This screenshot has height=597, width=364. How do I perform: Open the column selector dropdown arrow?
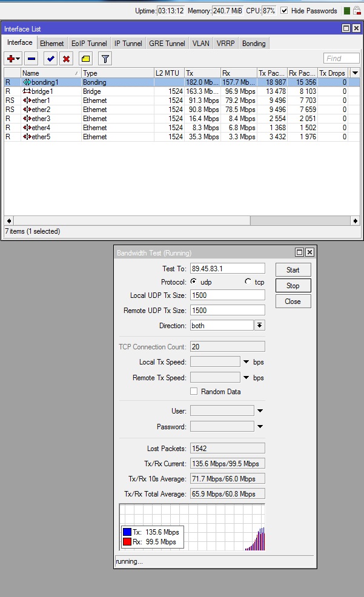click(355, 73)
